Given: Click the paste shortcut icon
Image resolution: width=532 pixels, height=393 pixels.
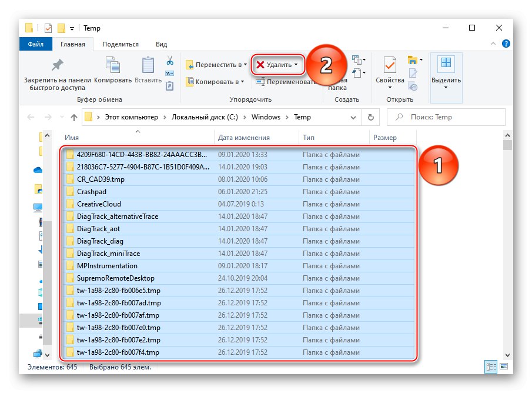Looking at the screenshot, I should pos(170,86).
